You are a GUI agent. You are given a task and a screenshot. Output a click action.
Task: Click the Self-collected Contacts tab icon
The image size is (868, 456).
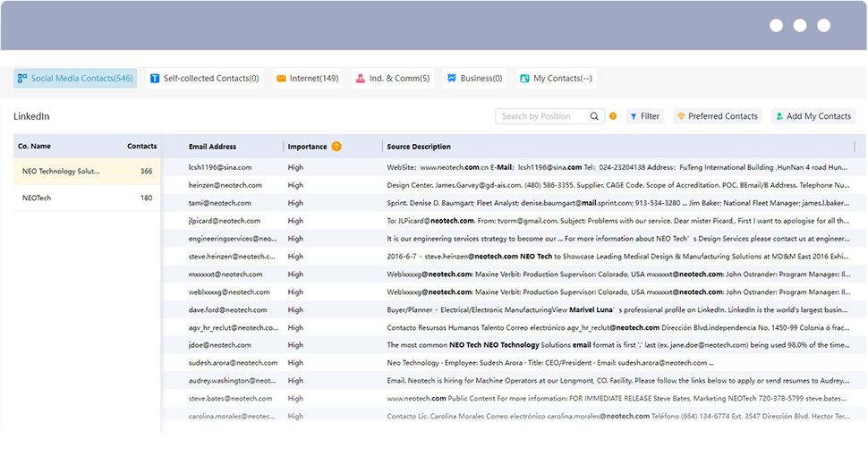(x=155, y=79)
